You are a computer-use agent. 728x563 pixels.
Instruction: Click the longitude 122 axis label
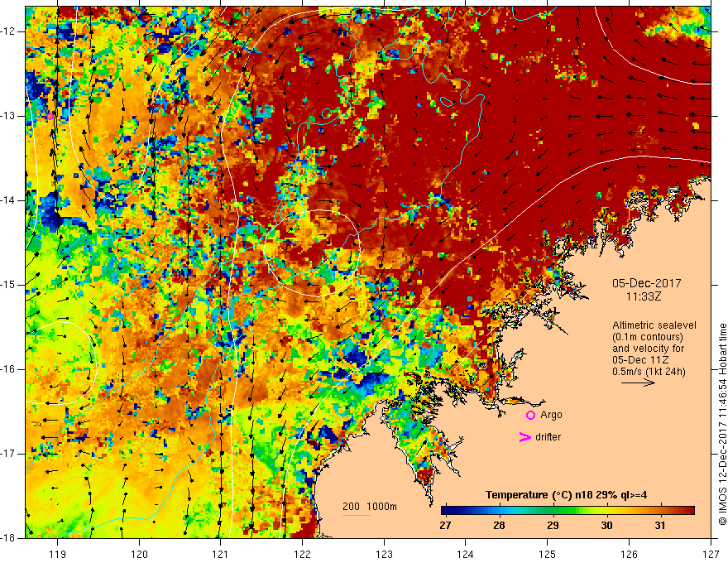[302, 554]
